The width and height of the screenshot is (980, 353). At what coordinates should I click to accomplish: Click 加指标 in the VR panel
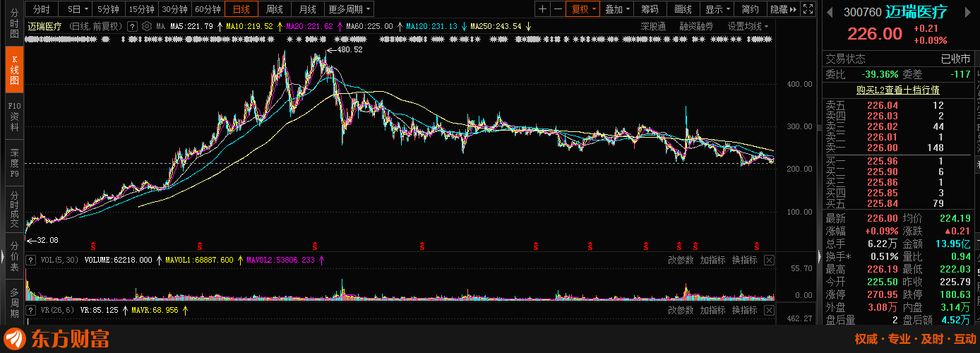point(712,310)
